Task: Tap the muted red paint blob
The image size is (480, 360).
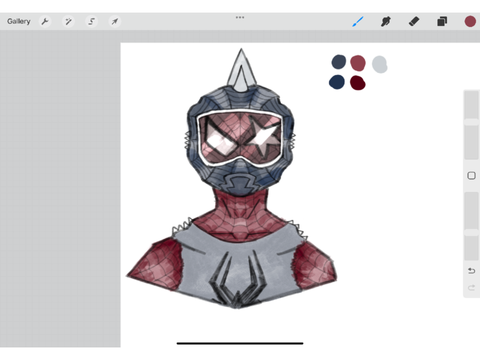Action: tap(358, 63)
